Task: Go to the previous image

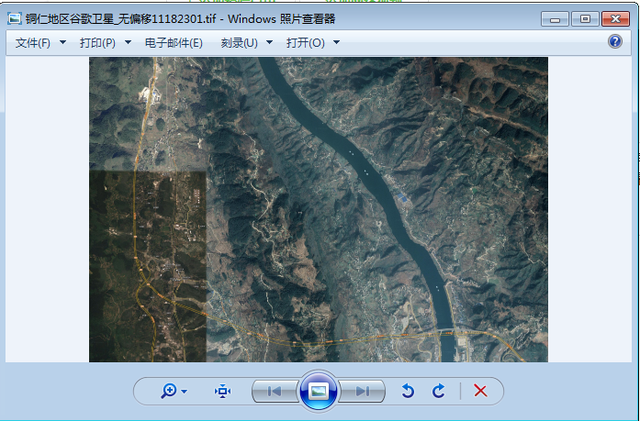Action: point(275,391)
